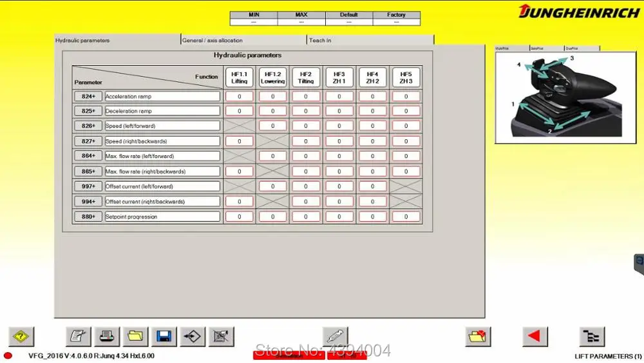
Task: Click the Max. flow rate (left/forward) label
Action: [x=163, y=156]
